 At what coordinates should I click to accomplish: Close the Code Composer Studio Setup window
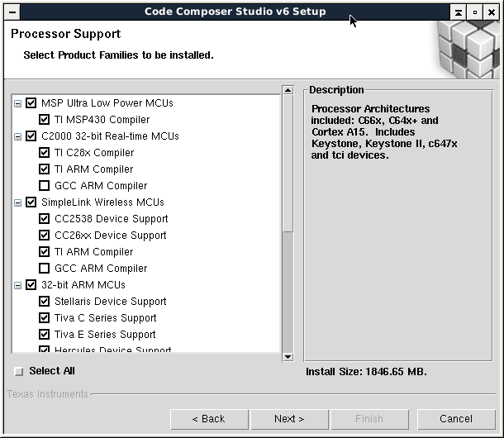click(491, 12)
